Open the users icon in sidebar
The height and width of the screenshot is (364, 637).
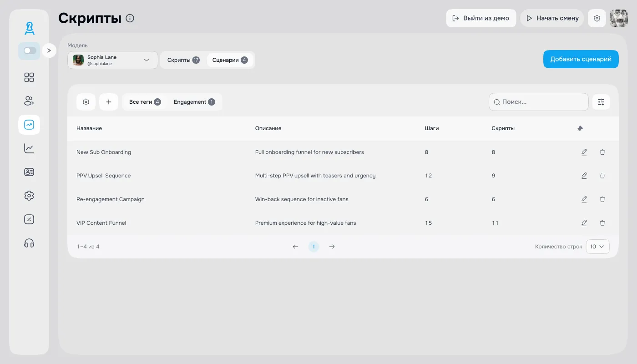click(x=29, y=101)
